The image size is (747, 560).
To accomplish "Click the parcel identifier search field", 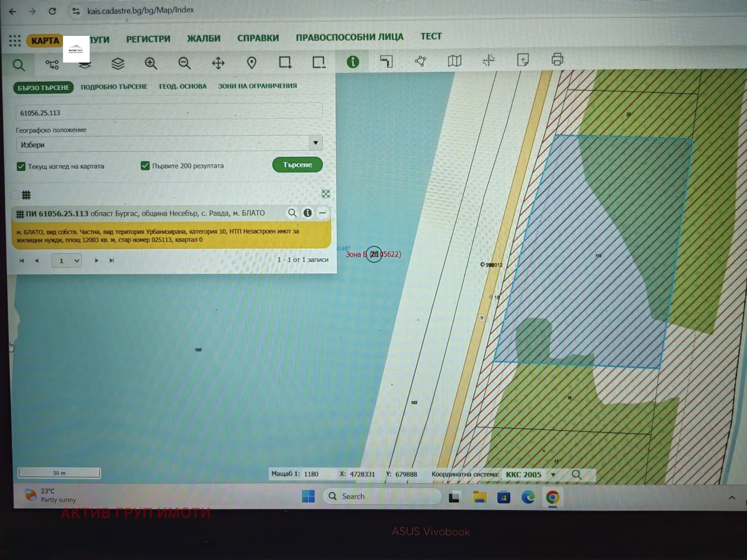I will (168, 113).
